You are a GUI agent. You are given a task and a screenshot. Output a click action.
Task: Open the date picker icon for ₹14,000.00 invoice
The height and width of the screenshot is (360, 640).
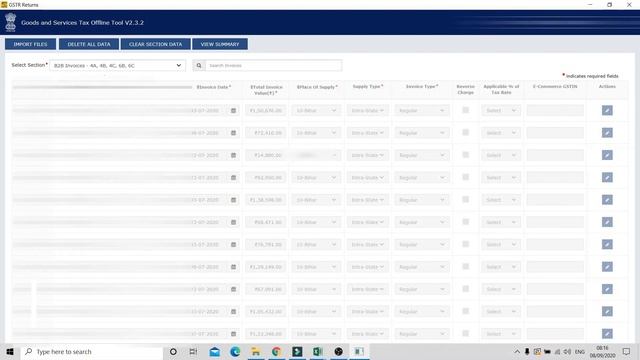[233, 156]
